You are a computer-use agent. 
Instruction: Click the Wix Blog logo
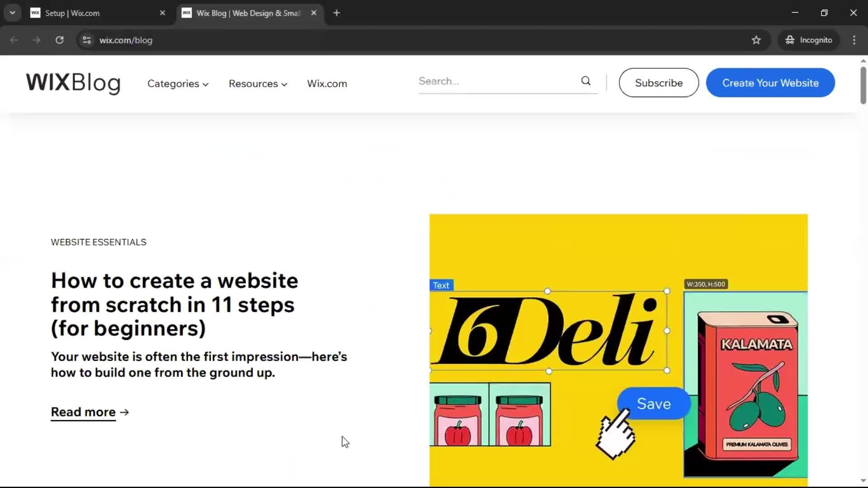click(73, 83)
